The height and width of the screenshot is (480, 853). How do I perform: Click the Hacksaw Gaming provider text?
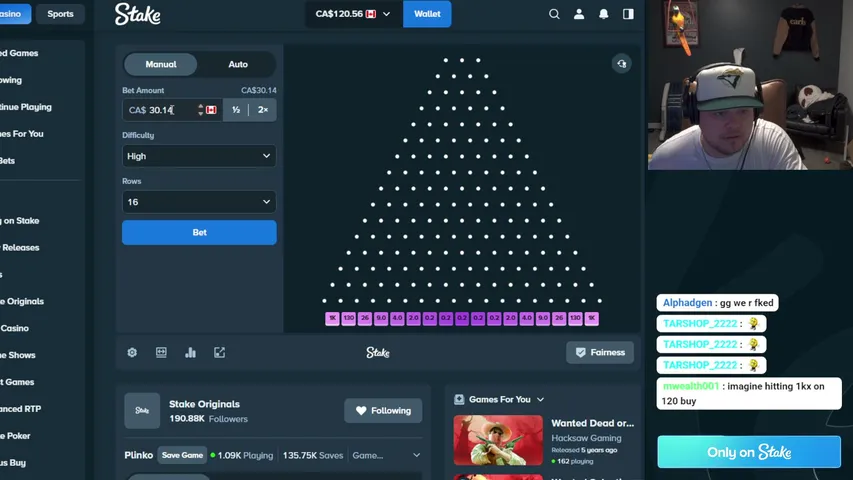click(586, 438)
